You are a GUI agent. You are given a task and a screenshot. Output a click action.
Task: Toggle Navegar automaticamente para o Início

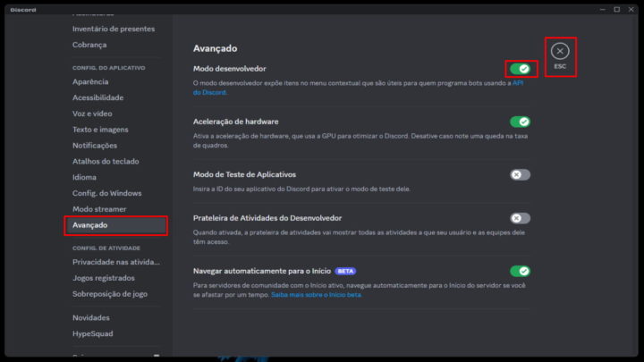click(520, 272)
